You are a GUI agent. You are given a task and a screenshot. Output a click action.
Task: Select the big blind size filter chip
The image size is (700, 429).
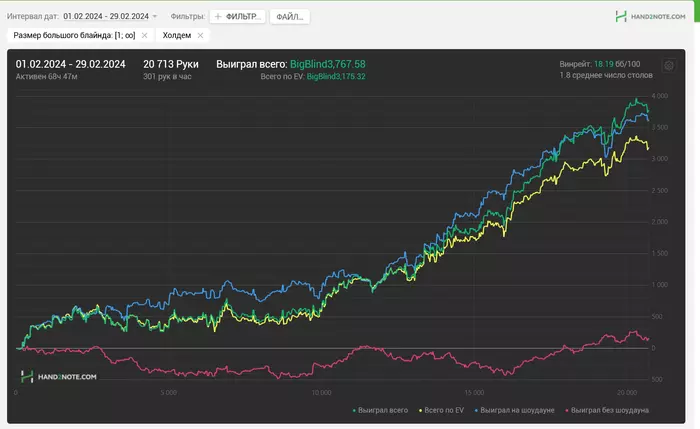coord(74,35)
